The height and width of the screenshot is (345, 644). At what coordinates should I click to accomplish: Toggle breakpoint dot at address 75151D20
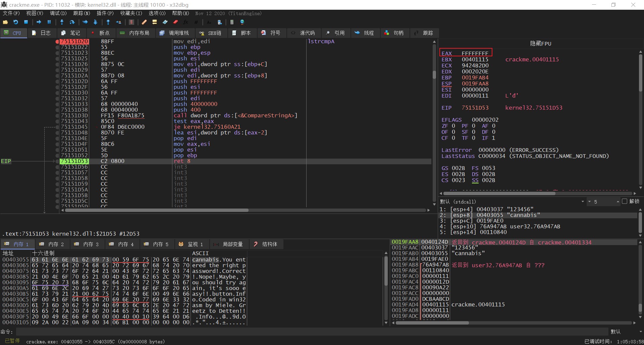[57, 42]
